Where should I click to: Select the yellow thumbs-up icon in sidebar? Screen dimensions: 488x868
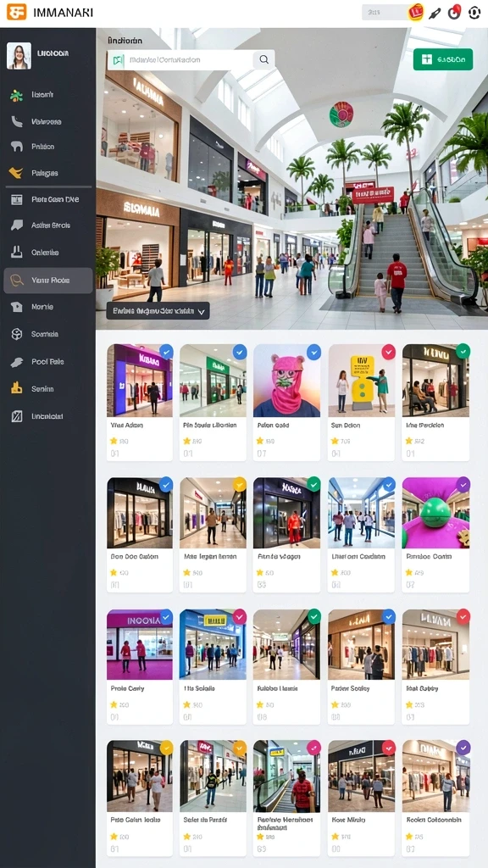pyautogui.click(x=17, y=388)
